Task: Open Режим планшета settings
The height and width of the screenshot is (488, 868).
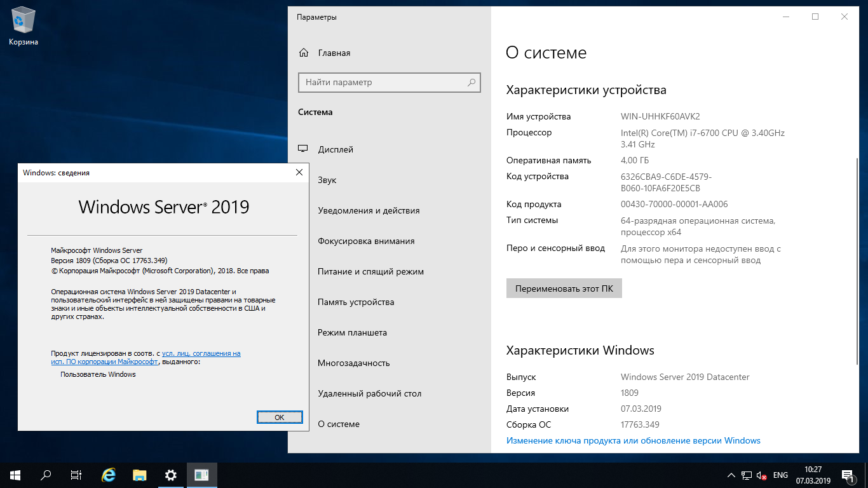Action: pyautogui.click(x=390, y=332)
